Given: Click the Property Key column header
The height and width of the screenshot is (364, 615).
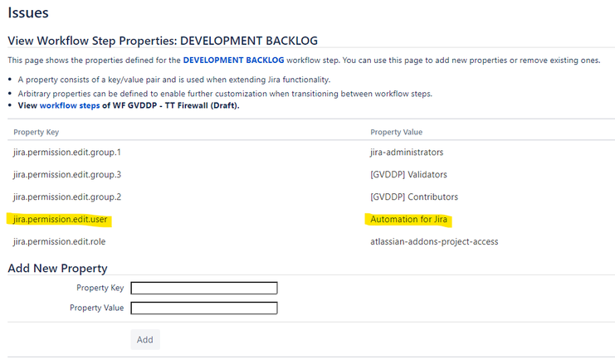Looking at the screenshot, I should [x=36, y=132].
